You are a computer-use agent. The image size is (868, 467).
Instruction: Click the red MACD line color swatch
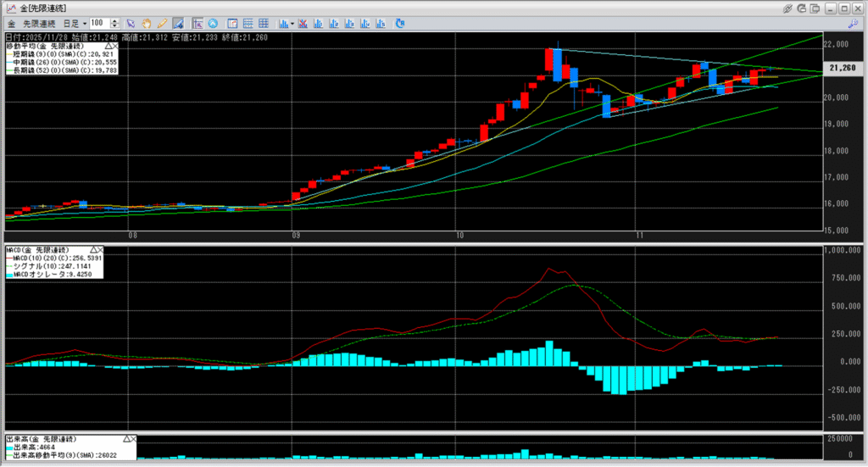click(8, 258)
